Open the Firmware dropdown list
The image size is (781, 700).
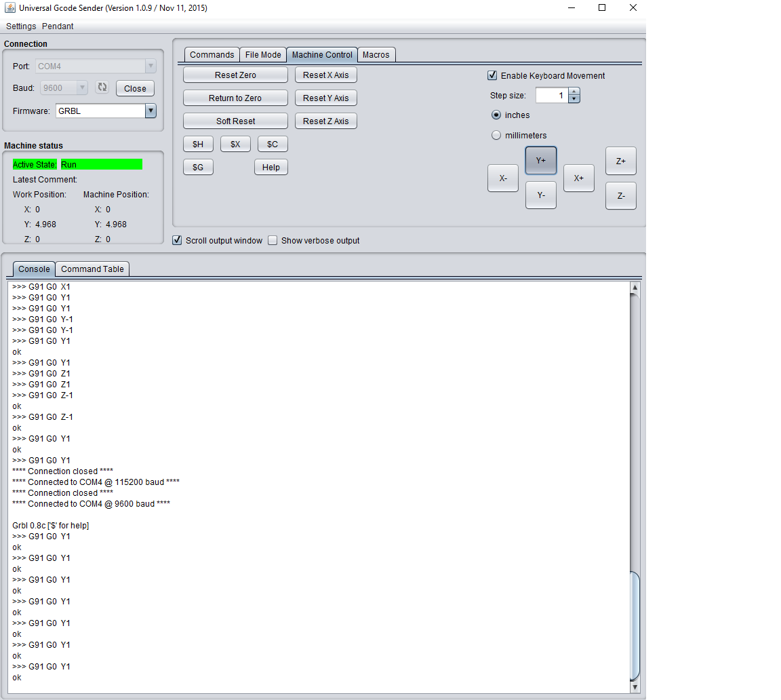(x=151, y=111)
